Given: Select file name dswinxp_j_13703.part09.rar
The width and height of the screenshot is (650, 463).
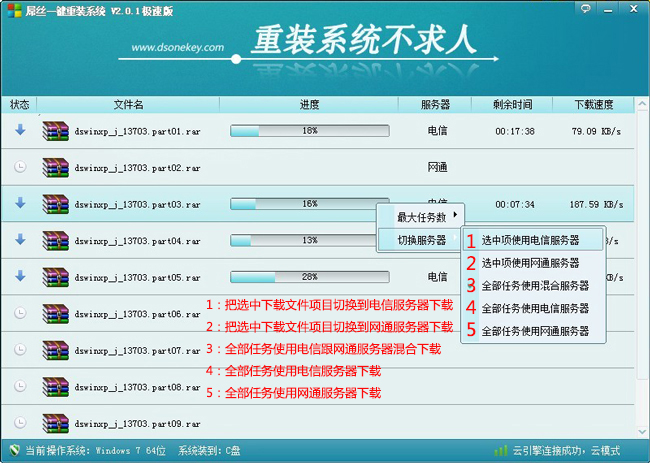Looking at the screenshot, I should coord(137,424).
